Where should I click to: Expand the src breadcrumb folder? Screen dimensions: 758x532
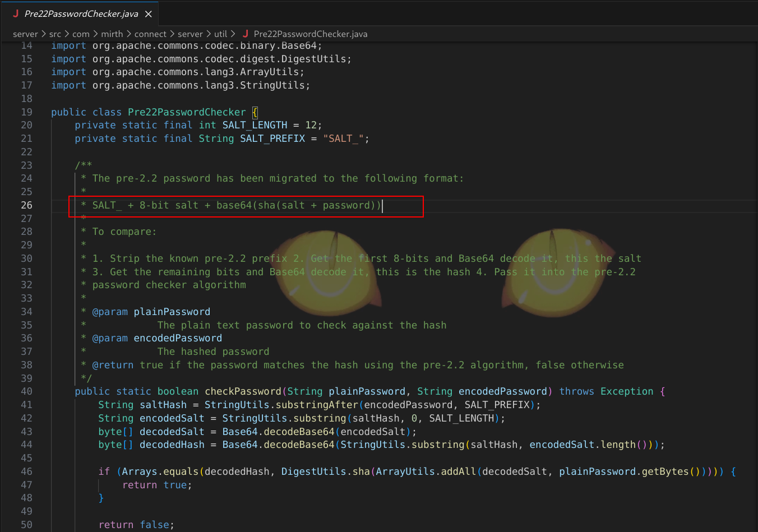(55, 34)
